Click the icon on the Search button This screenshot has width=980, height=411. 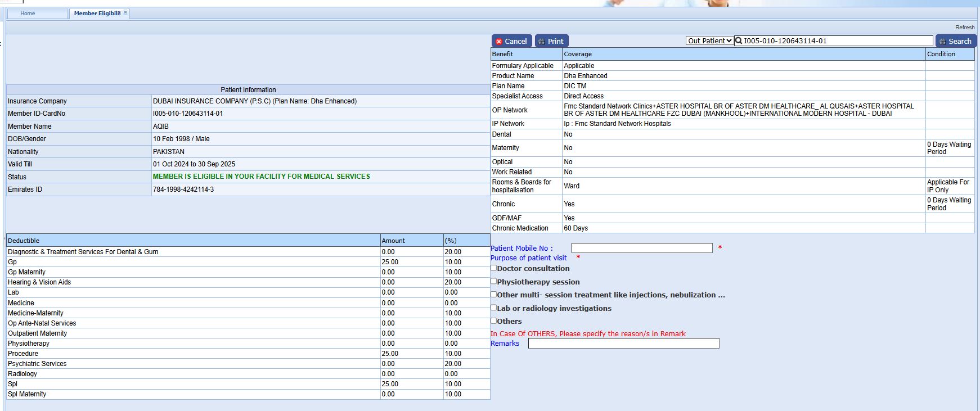pos(942,42)
